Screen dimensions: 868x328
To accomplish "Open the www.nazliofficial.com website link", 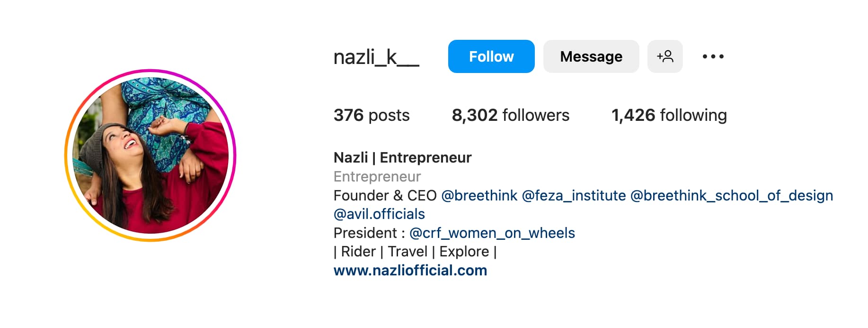I will (410, 270).
